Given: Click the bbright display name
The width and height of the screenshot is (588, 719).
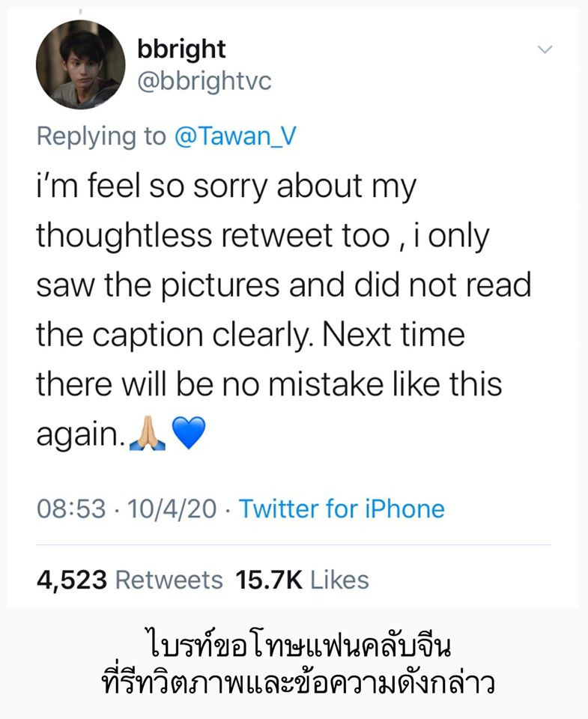Looking at the screenshot, I should (180, 50).
